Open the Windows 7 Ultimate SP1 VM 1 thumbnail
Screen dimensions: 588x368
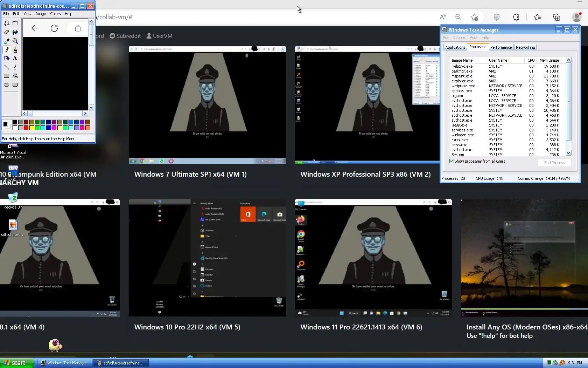tap(207, 105)
